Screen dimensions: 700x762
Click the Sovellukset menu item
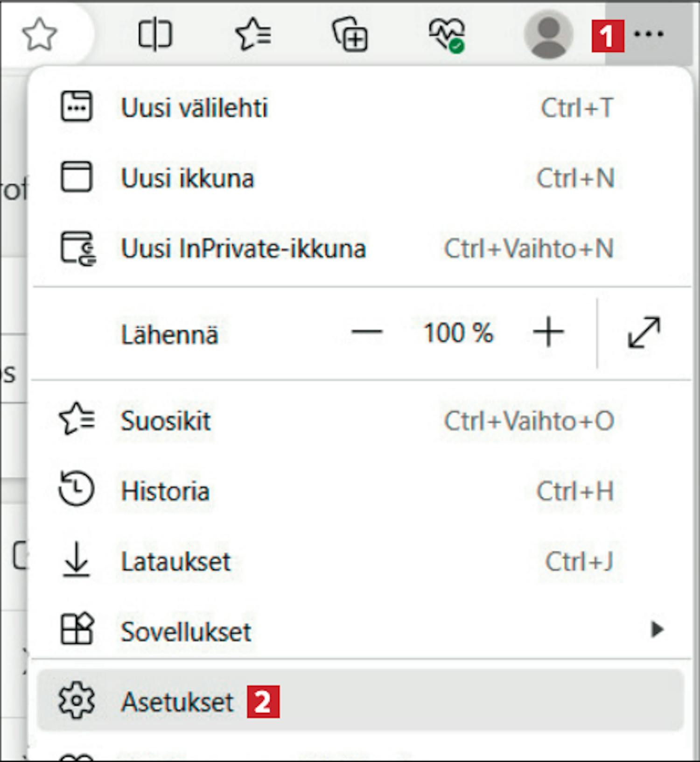point(186,632)
